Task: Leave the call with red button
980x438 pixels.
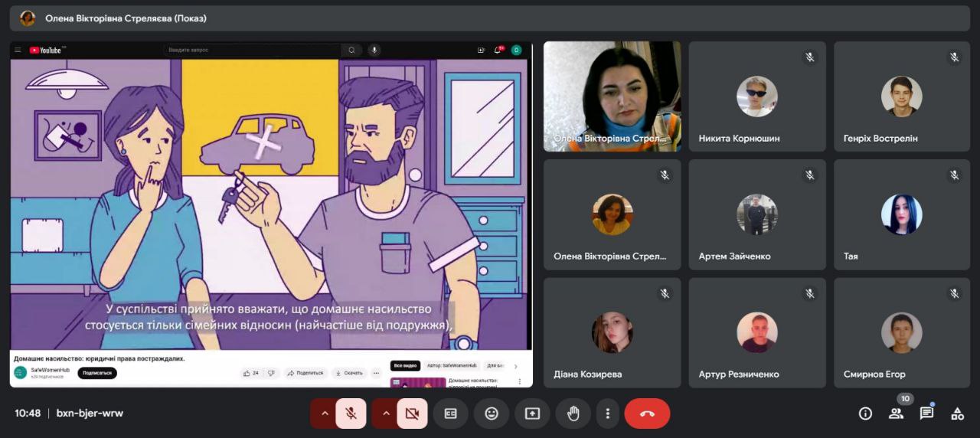Action: 647,413
